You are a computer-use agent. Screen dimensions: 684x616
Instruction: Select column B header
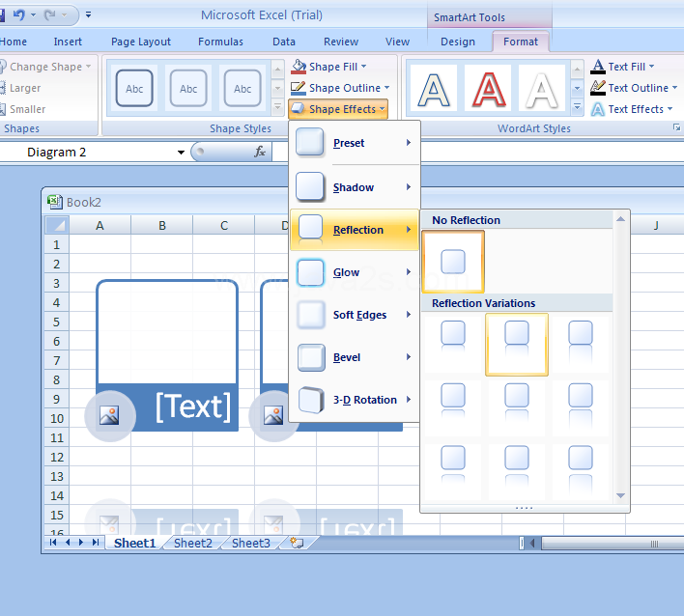tap(162, 225)
